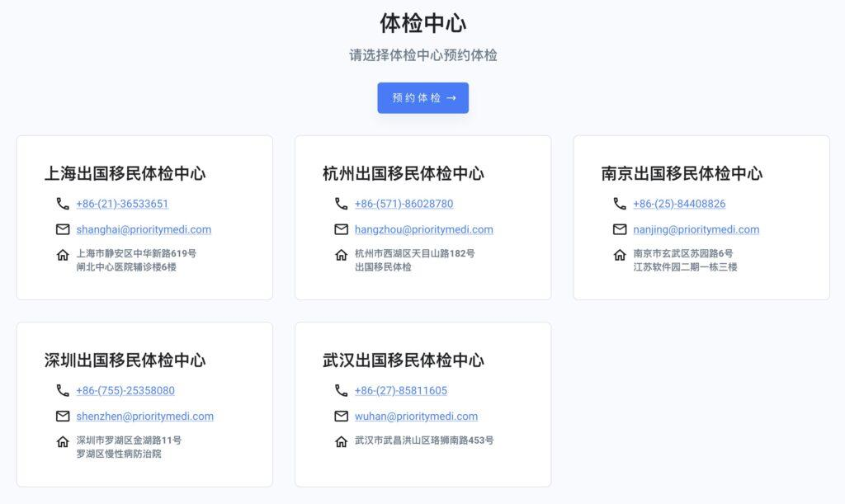Click phone icon in 深圳 card
The height and width of the screenshot is (504, 845).
[x=63, y=390]
